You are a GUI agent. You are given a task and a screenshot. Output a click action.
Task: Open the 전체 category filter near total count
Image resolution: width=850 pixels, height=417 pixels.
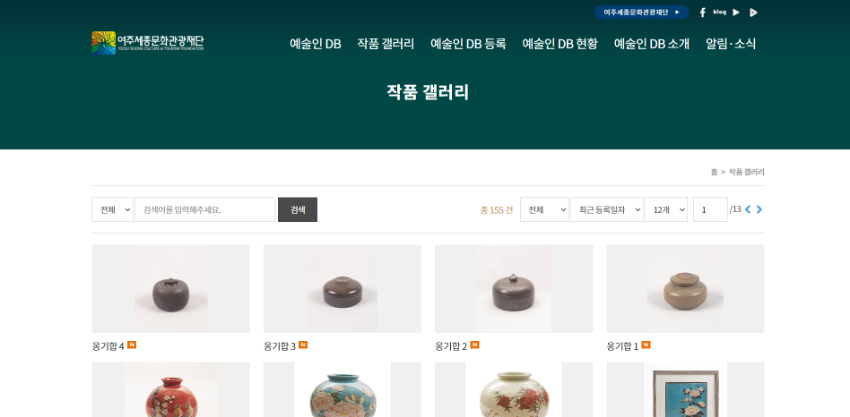[x=544, y=209]
